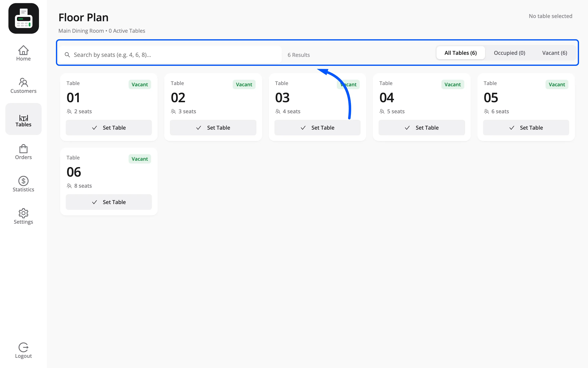Go to Home in the sidebar
The height and width of the screenshot is (368, 588).
click(x=23, y=53)
